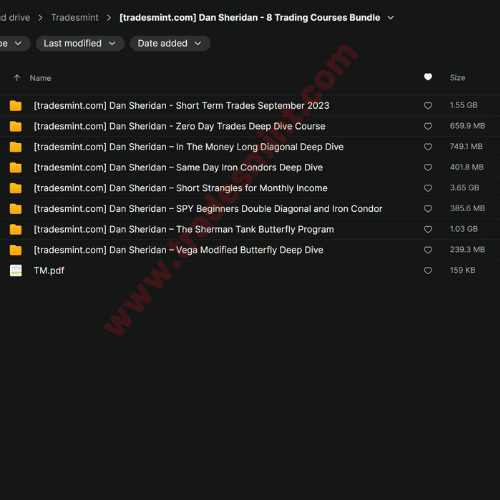Expand the chevron after the Bundle folder title
The height and width of the screenshot is (500, 500).
coord(391,18)
